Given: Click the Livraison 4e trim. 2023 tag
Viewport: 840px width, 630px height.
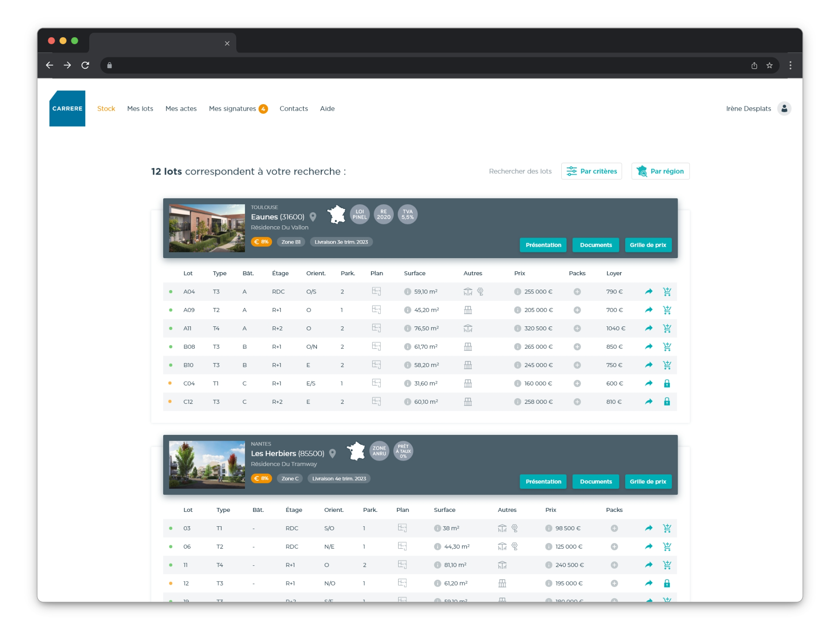Looking at the screenshot, I should pyautogui.click(x=339, y=479).
